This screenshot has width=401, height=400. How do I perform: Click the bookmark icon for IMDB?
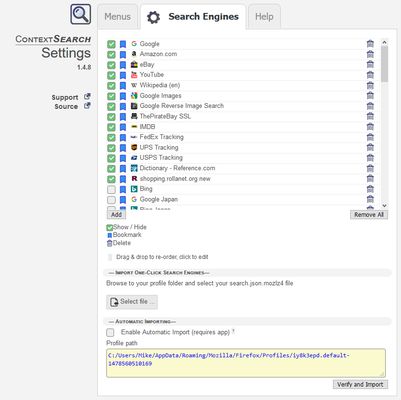coord(123,127)
